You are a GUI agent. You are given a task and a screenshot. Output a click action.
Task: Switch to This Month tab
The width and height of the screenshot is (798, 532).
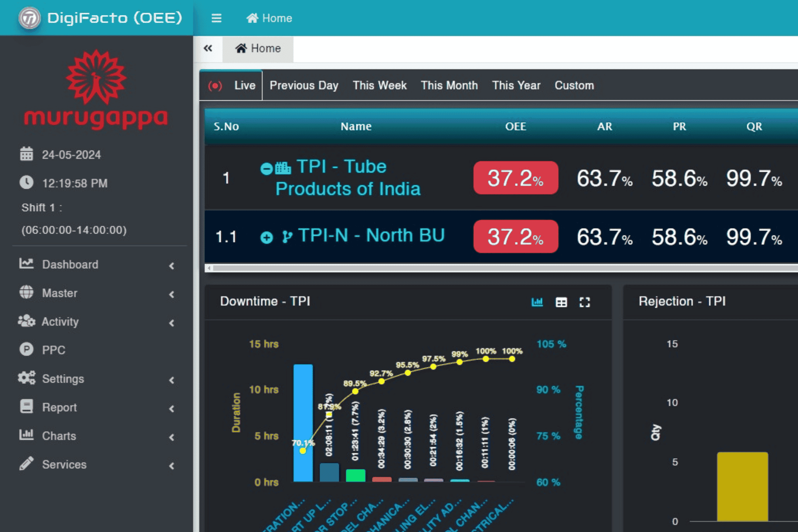pyautogui.click(x=449, y=85)
